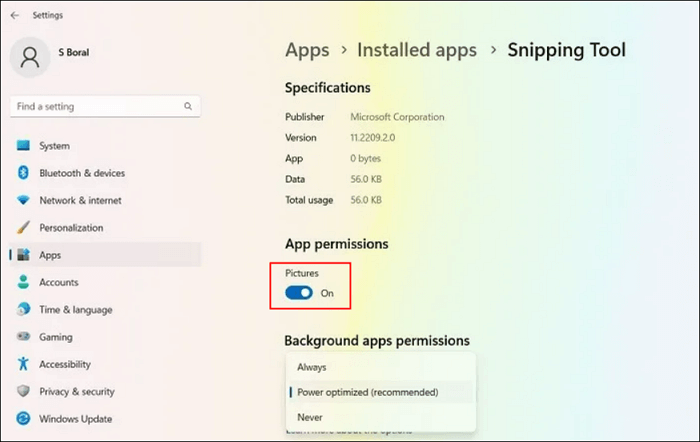Click the Network & internet Wi-Fi icon
The image size is (700, 442).
tap(23, 200)
